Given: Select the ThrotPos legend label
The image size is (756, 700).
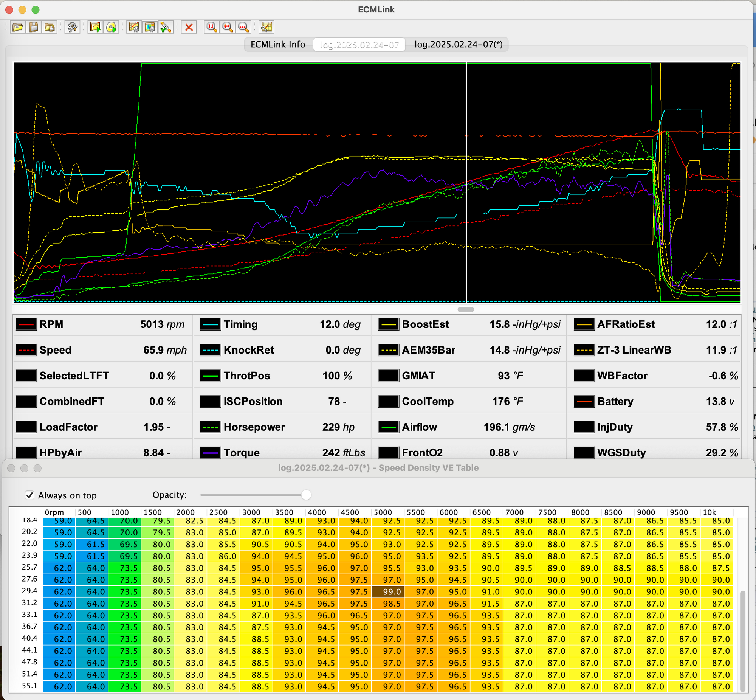Looking at the screenshot, I should click(x=247, y=376).
